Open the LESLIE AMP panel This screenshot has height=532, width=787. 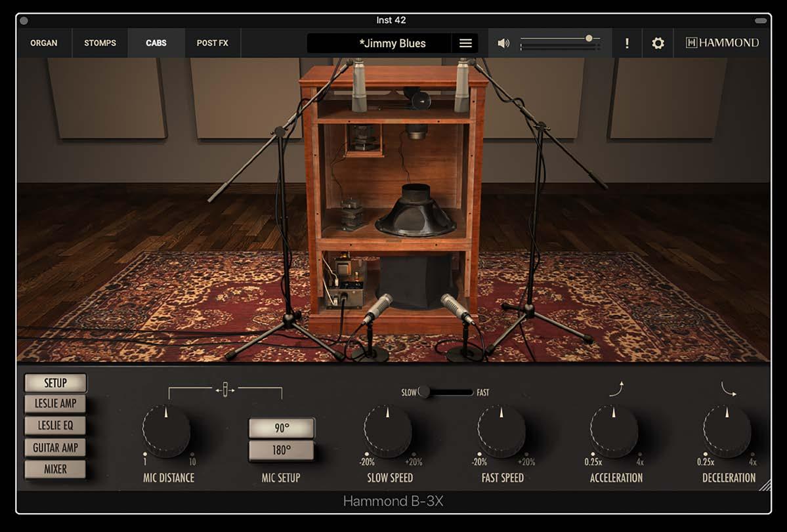coord(55,403)
